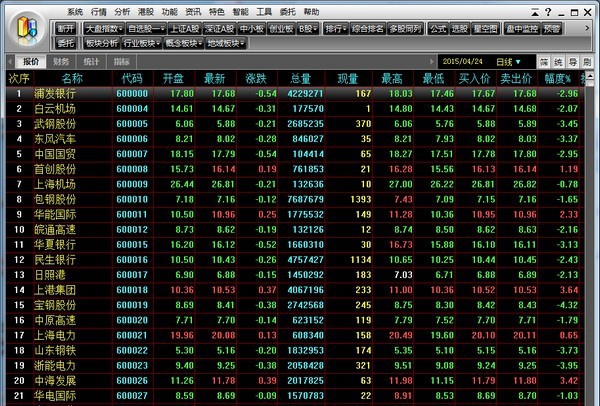Image resolution: width=600 pixels, height=406 pixels.
Task: Select the 上港集团 row
Action: tap(295, 290)
